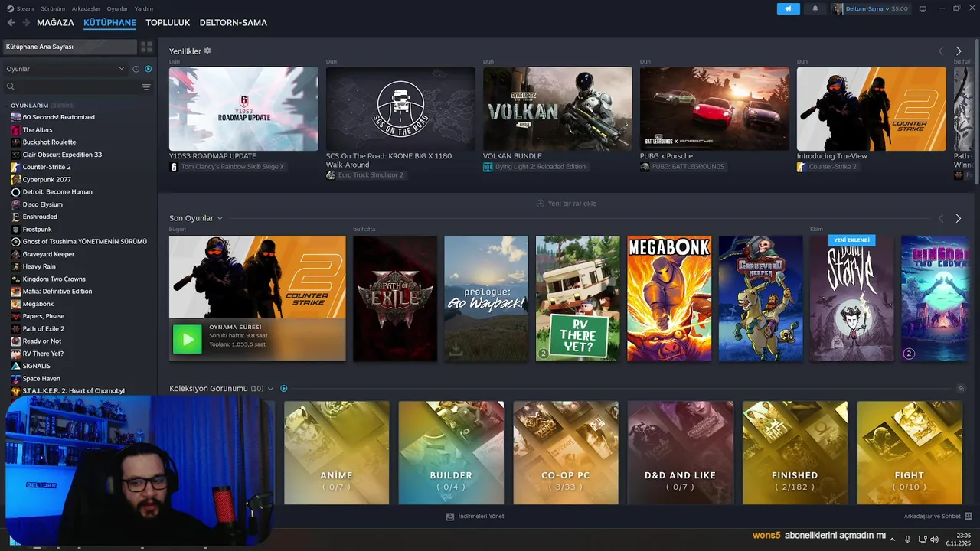Screen dimensions: 980x551
Task: Open the Oyunlar menu in the menu bar
Action: click(x=117, y=8)
